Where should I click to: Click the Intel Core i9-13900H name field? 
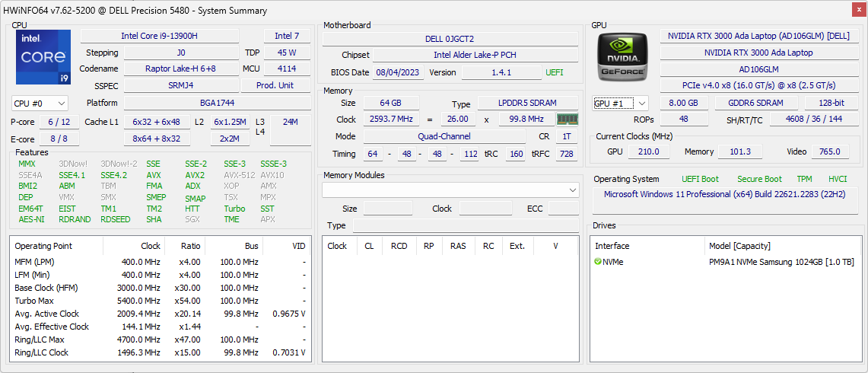(160, 36)
